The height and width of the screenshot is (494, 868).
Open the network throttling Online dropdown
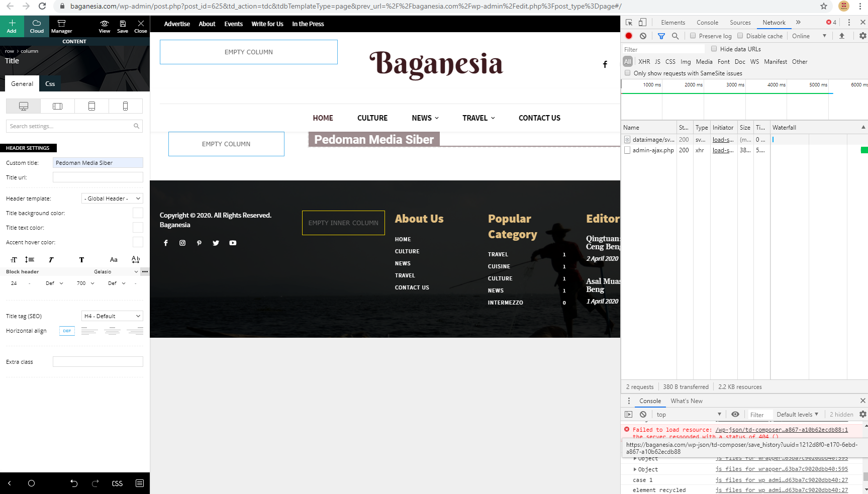809,36
